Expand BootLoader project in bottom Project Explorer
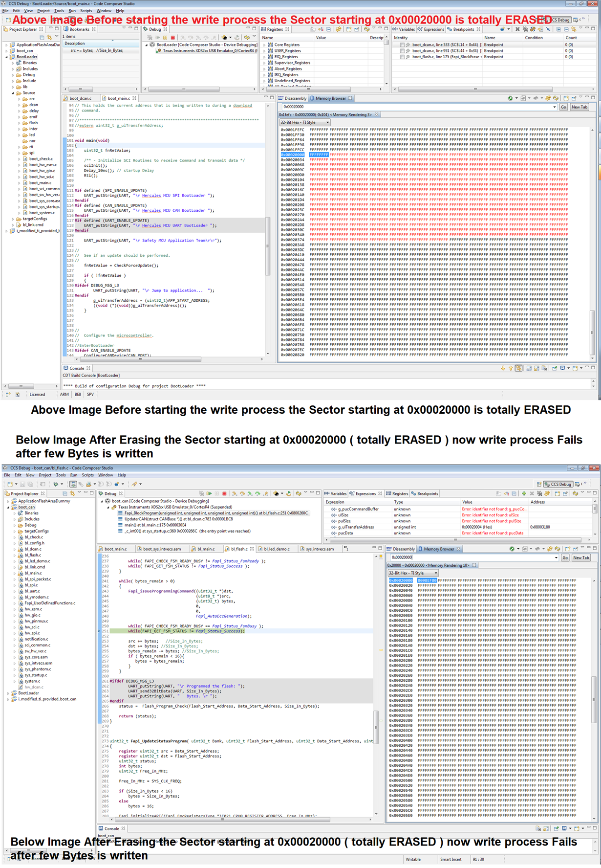 coord(8,693)
